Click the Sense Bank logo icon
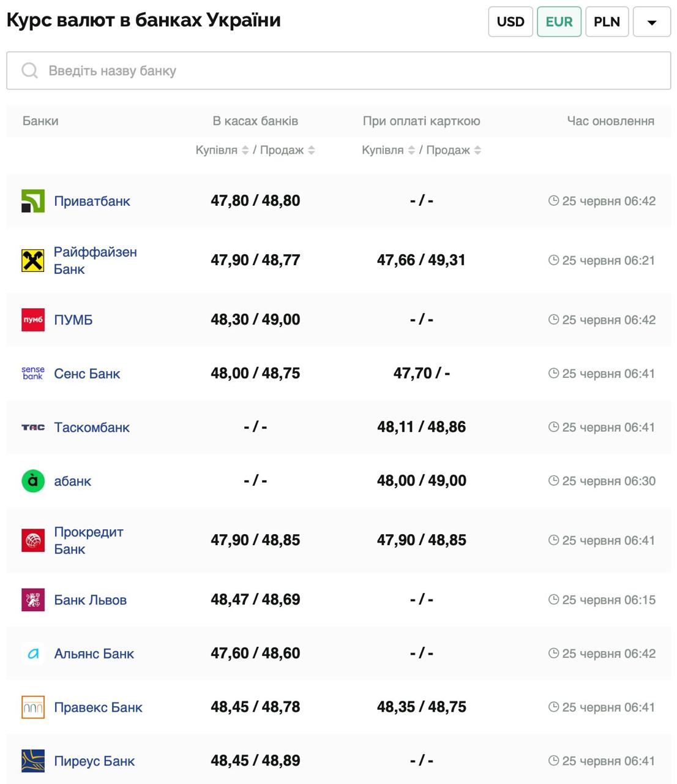This screenshot has height=784, width=677. click(33, 374)
